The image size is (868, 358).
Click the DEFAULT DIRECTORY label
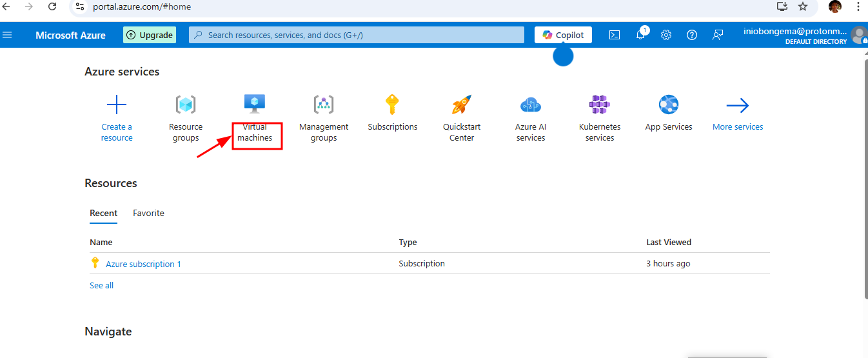coord(816,41)
